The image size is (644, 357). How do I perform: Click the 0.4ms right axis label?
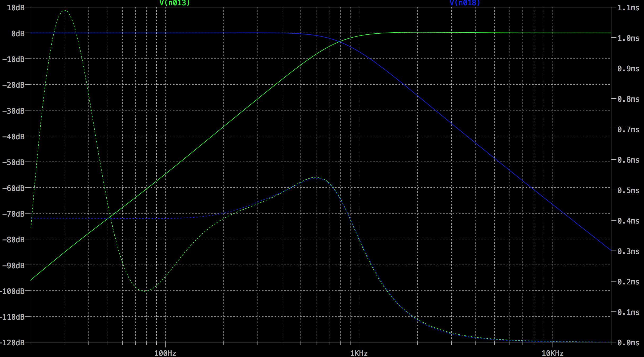pyautogui.click(x=628, y=221)
